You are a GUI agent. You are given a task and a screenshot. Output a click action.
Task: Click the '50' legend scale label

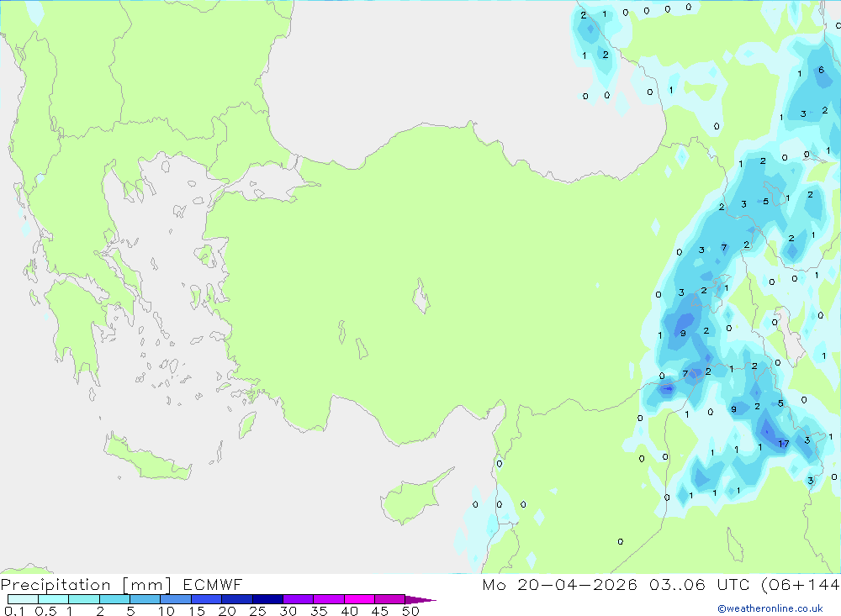(x=411, y=611)
